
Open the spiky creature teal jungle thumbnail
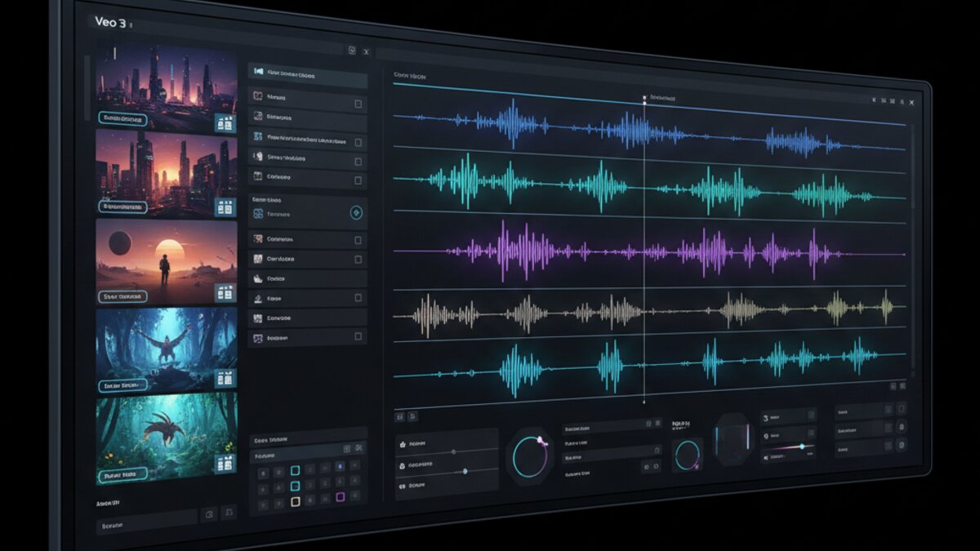(x=167, y=438)
